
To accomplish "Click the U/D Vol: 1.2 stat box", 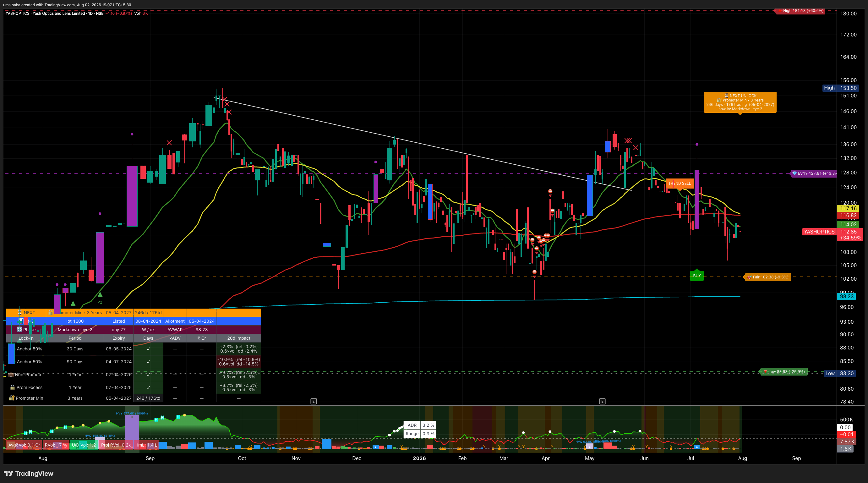I will pos(84,445).
